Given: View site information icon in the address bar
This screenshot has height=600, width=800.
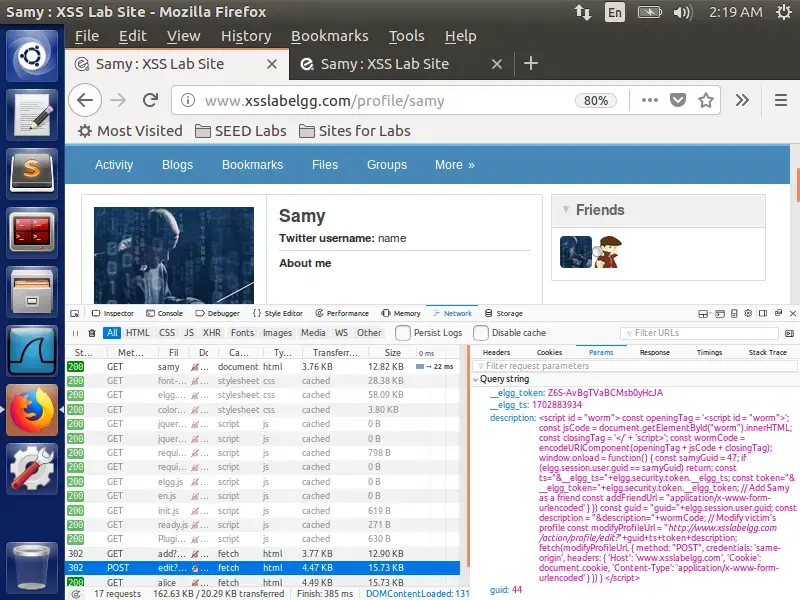Looking at the screenshot, I should click(188, 101).
